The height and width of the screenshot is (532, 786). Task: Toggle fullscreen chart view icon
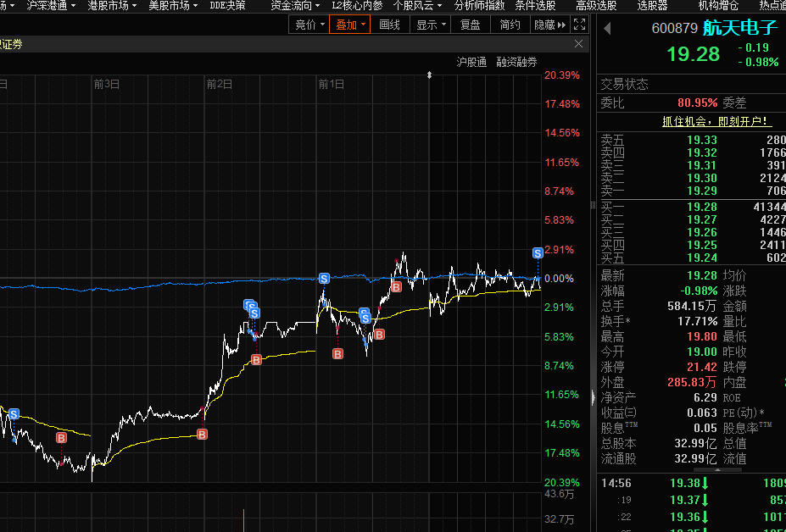(x=579, y=24)
